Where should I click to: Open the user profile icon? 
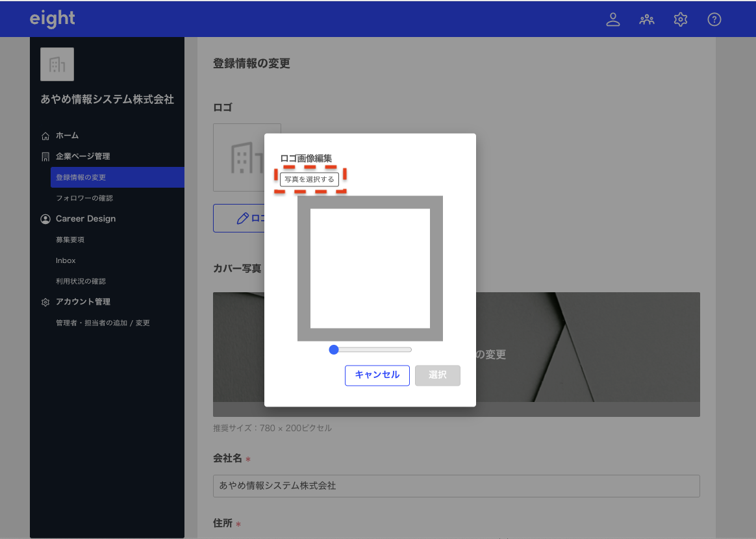point(612,19)
